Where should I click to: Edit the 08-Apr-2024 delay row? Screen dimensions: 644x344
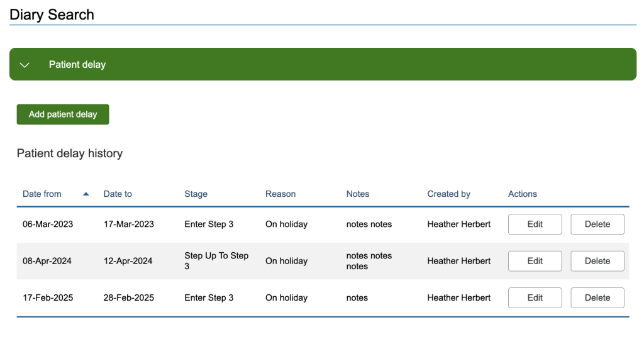(x=535, y=261)
